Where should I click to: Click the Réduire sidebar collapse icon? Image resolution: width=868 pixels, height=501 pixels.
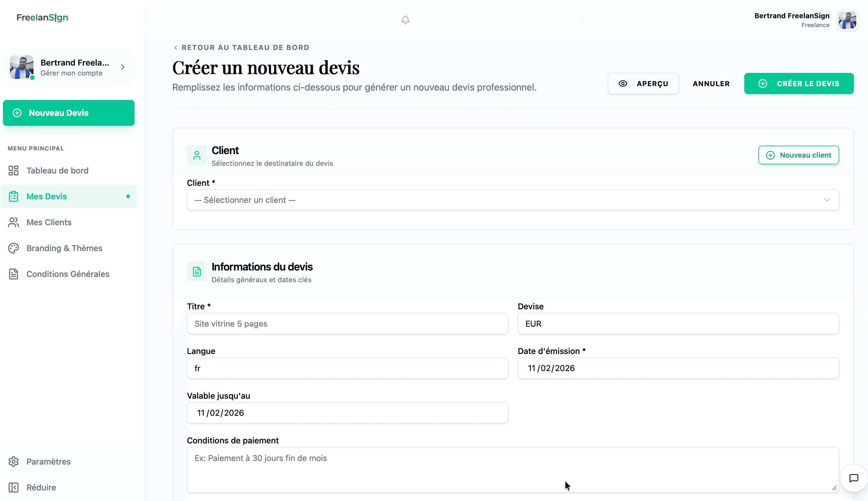click(x=14, y=487)
